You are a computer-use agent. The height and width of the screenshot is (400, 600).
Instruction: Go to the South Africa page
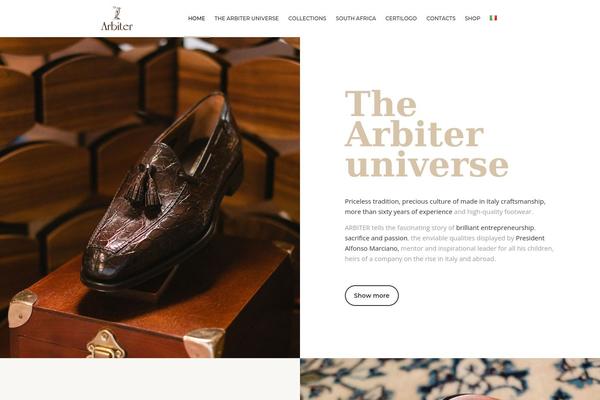point(356,18)
